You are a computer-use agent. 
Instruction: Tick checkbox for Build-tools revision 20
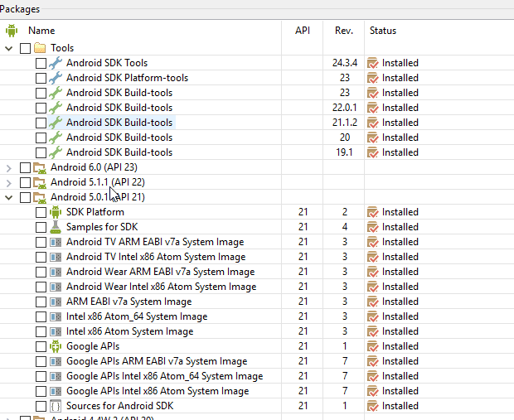(41, 138)
